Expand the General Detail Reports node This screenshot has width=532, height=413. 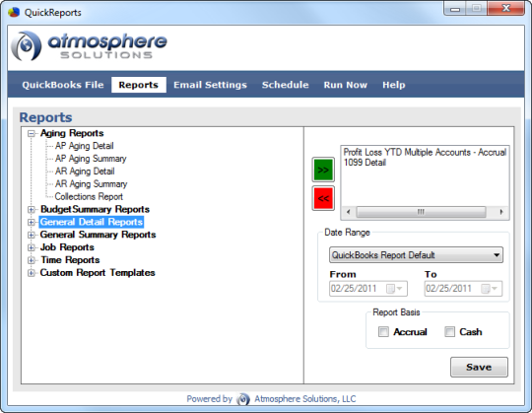tap(32, 223)
